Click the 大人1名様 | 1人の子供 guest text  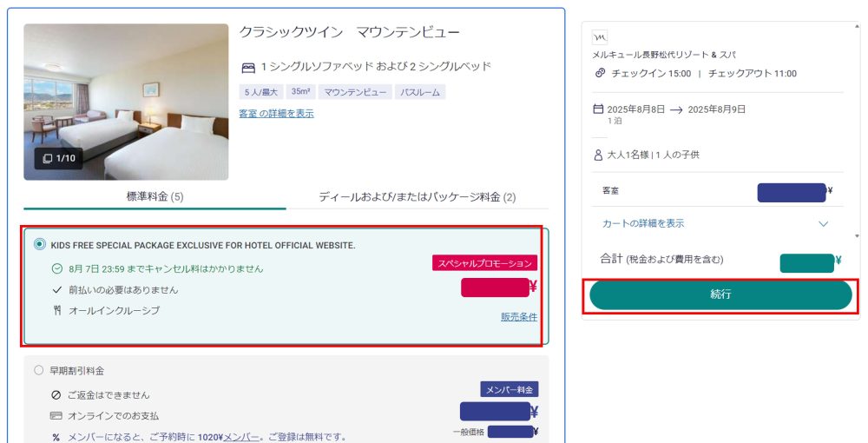tap(653, 155)
